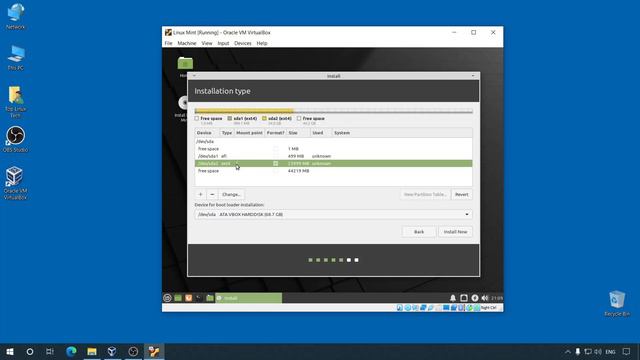Image resolution: width=640 pixels, height=360 pixels.
Task: Open Oracle VM VirtualBox desktop shortcut
Action: click(16, 183)
